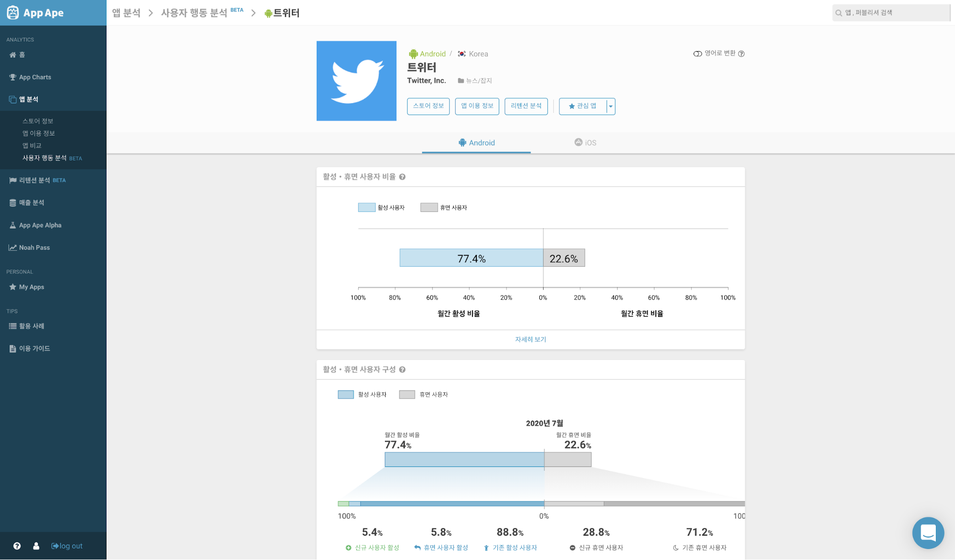Image resolution: width=955 pixels, height=560 pixels.
Task: Click the App Ape Alpha flask icon
Action: click(x=13, y=225)
